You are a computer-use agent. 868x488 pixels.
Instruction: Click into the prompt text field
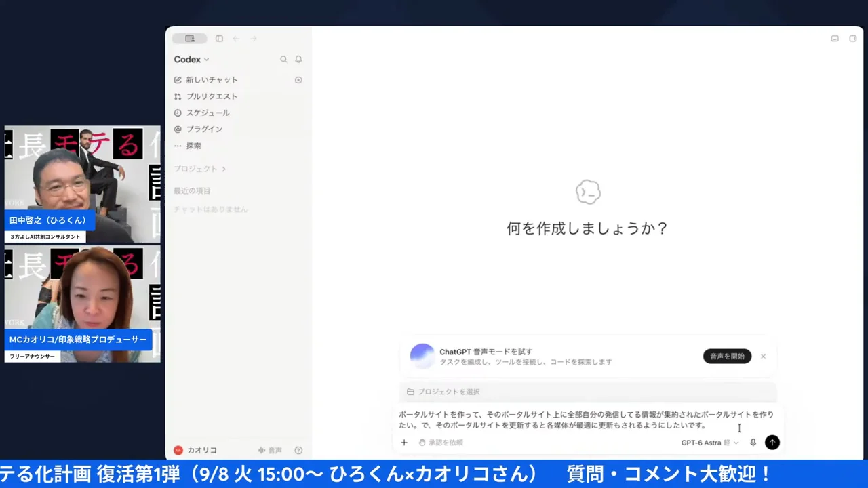point(587,420)
